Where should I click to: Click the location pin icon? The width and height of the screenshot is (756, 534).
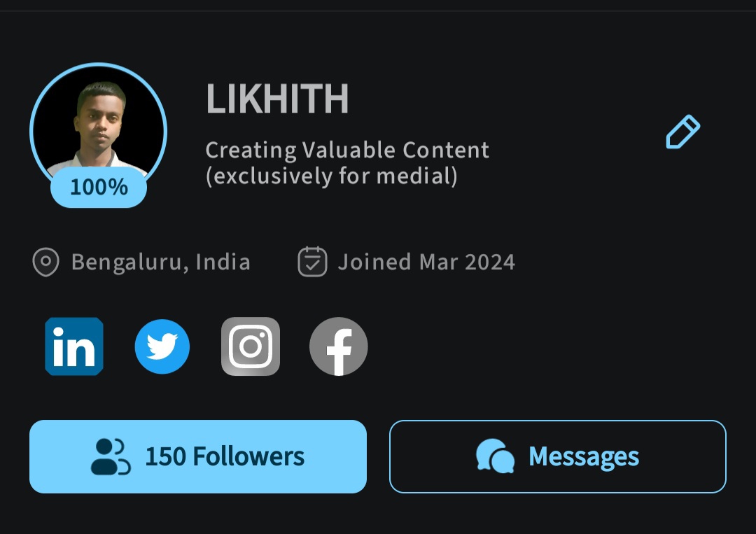point(45,262)
